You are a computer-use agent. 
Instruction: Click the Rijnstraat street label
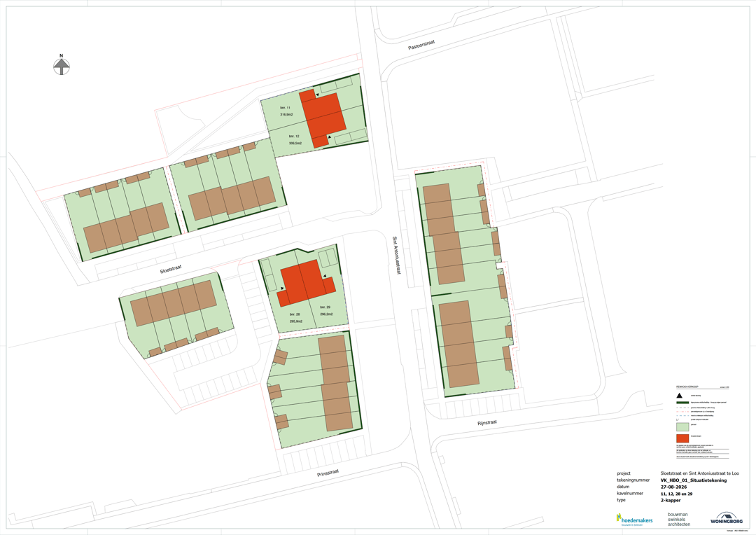(x=486, y=423)
